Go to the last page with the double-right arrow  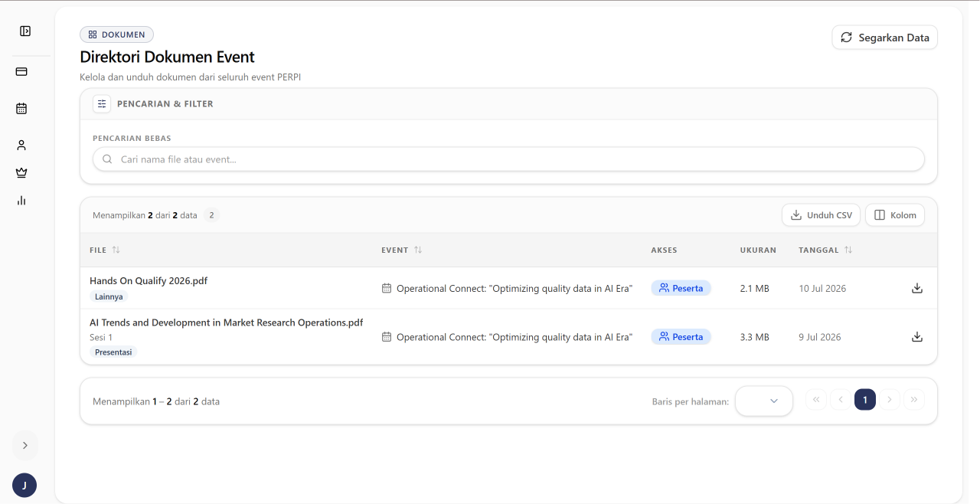point(914,400)
